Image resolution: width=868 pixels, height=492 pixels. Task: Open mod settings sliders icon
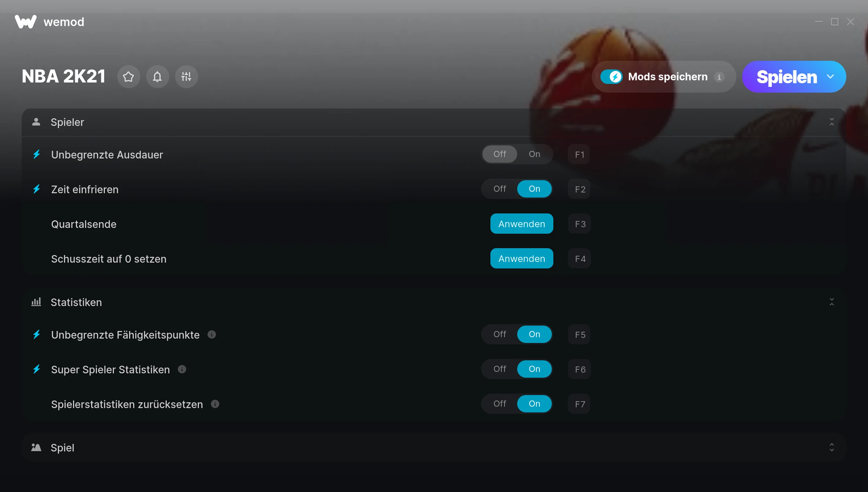[186, 77]
